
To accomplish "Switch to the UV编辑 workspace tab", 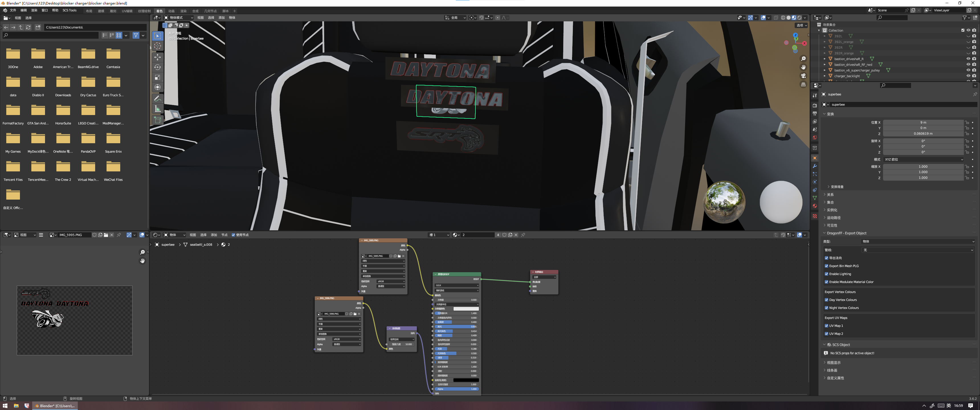I will (127, 11).
